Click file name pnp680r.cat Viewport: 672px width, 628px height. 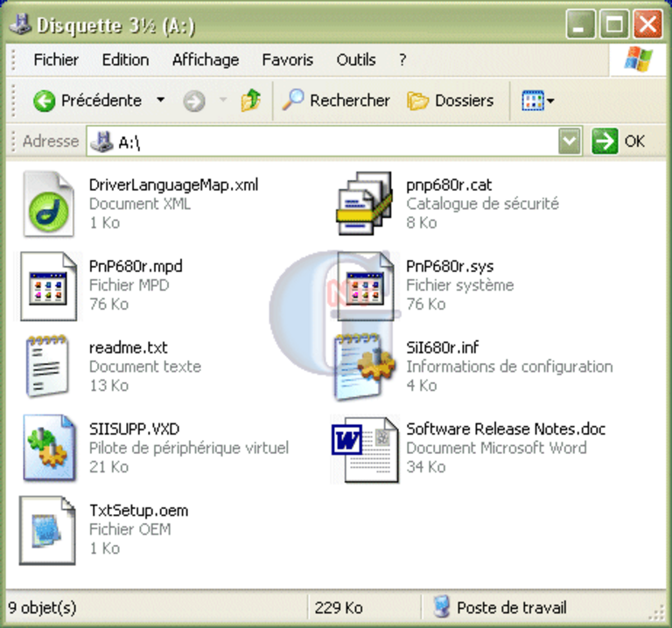449,185
